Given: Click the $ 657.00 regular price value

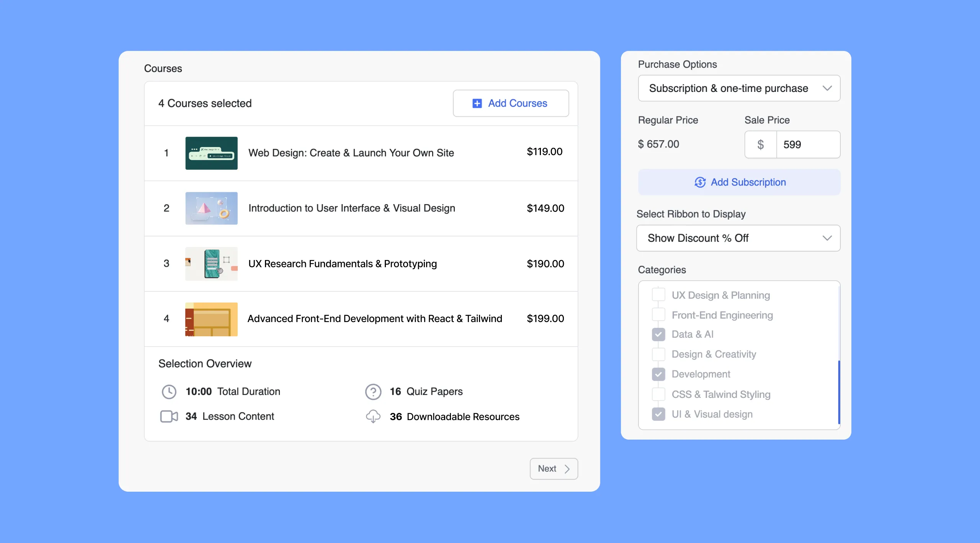Looking at the screenshot, I should (x=658, y=144).
